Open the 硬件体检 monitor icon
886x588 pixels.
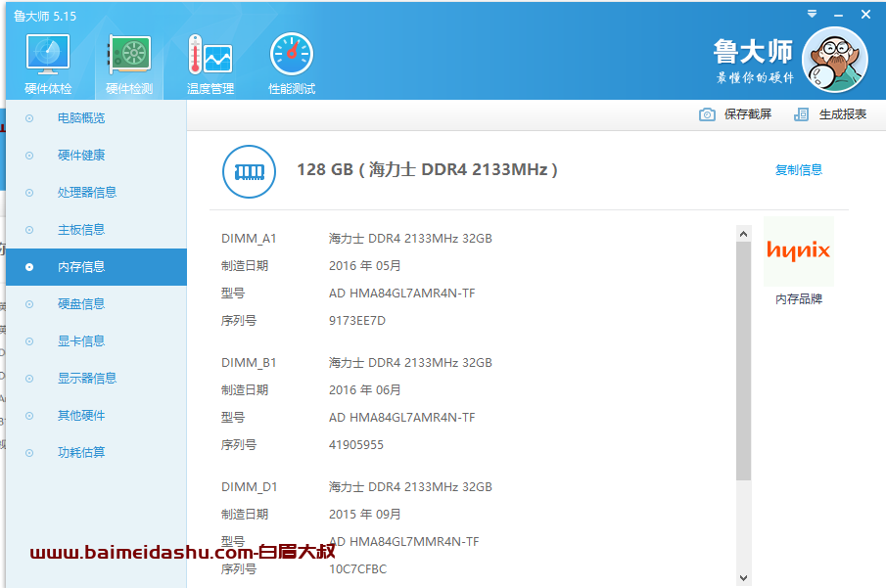pyautogui.click(x=48, y=54)
